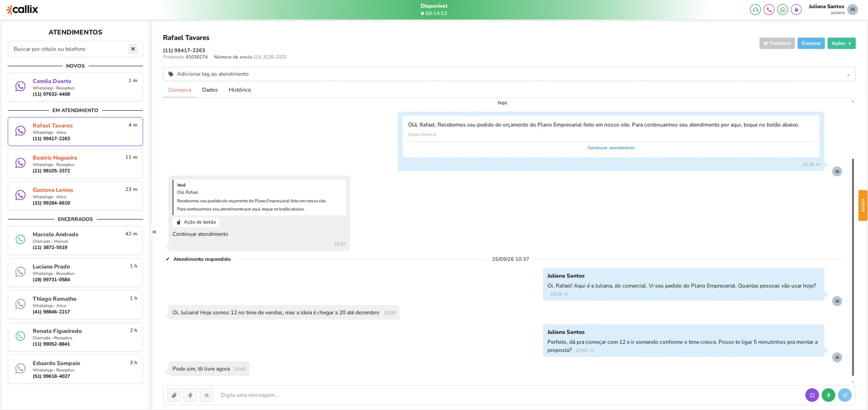Open the JS user avatar beside Juliana Santos
Viewport: 868px width, 410px height.
tap(852, 10)
